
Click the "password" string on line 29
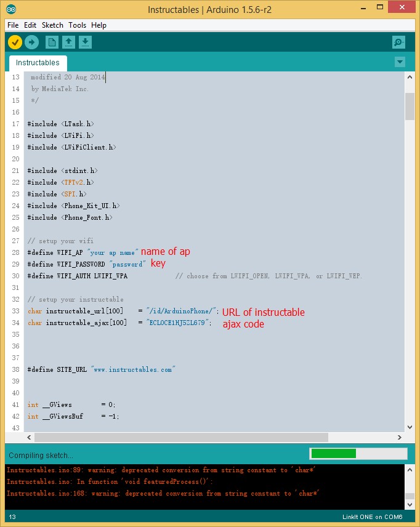127,264
